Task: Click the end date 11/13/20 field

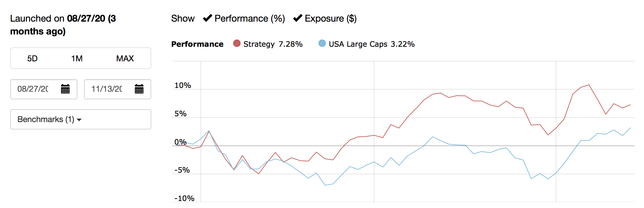Action: (107, 89)
